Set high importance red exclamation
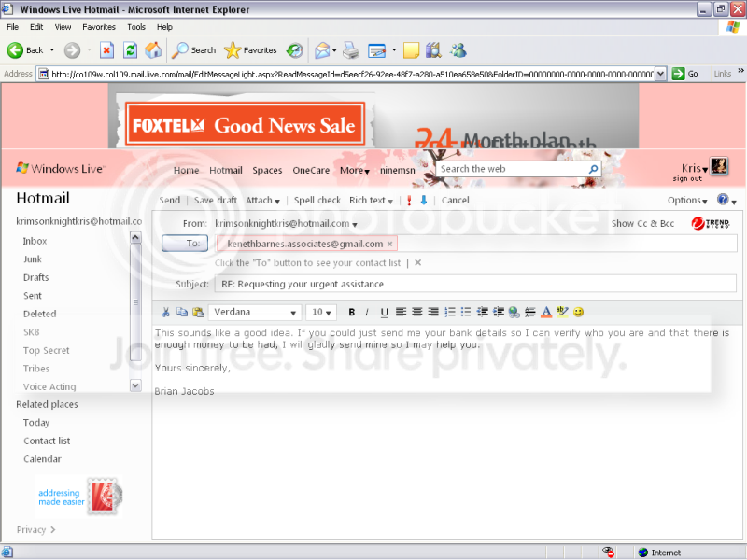Screen dimensions: 747x560 tap(409, 201)
